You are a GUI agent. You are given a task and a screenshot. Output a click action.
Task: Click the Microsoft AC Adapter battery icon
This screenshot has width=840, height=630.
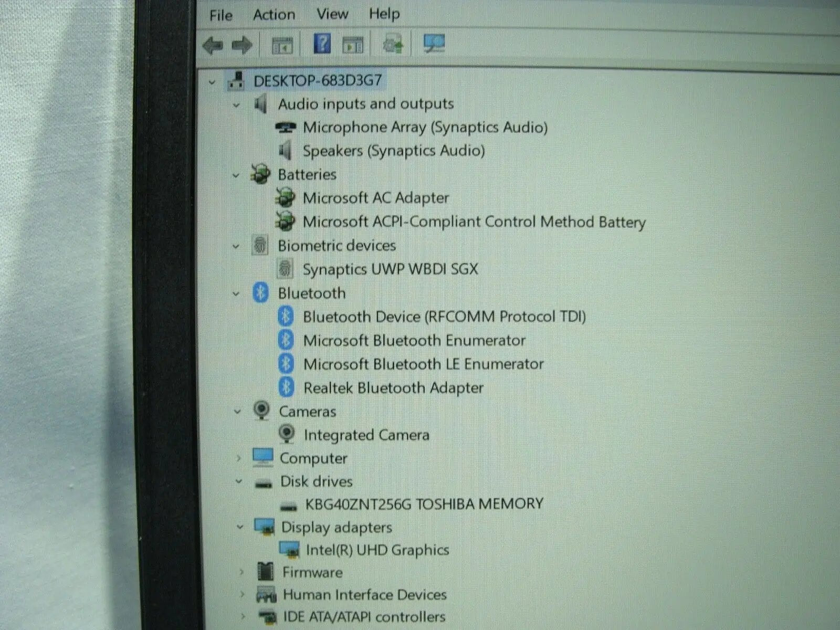[285, 198]
